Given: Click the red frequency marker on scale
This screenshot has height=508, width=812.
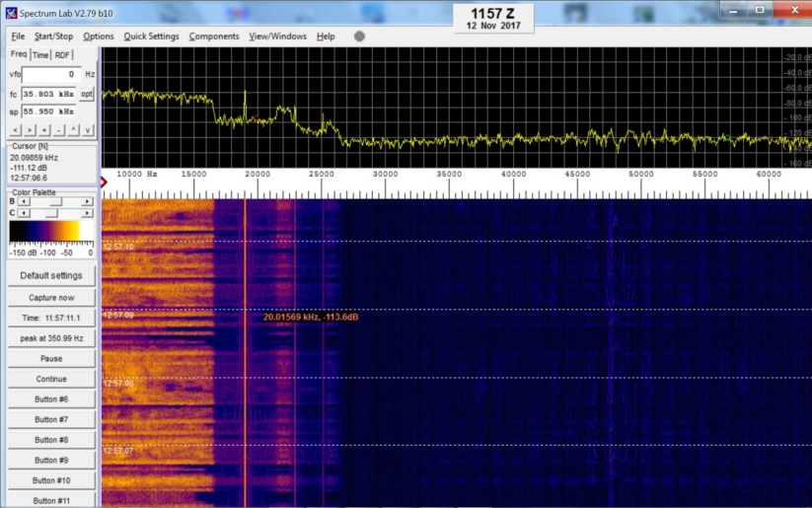Looking at the screenshot, I should (x=104, y=181).
